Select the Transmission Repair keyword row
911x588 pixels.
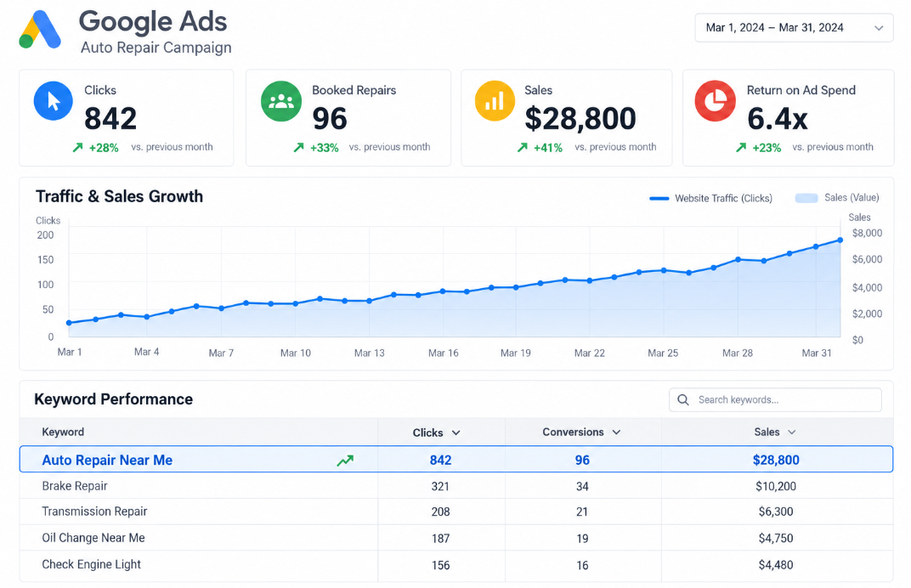click(x=456, y=512)
